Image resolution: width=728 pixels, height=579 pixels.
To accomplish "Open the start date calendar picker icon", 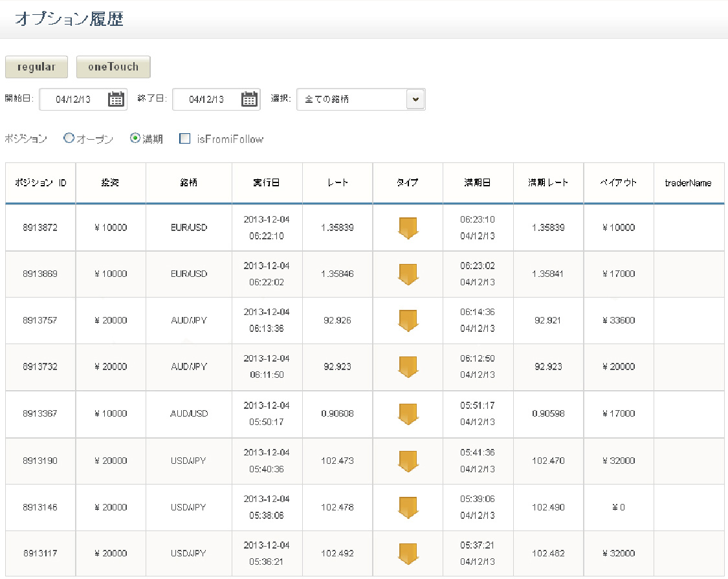I will (116, 100).
